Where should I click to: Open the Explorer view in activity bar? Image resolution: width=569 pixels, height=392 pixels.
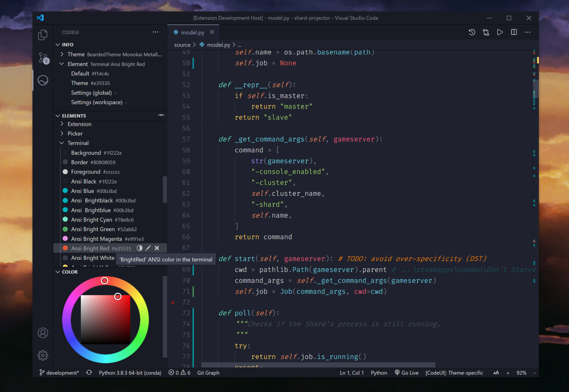(43, 35)
